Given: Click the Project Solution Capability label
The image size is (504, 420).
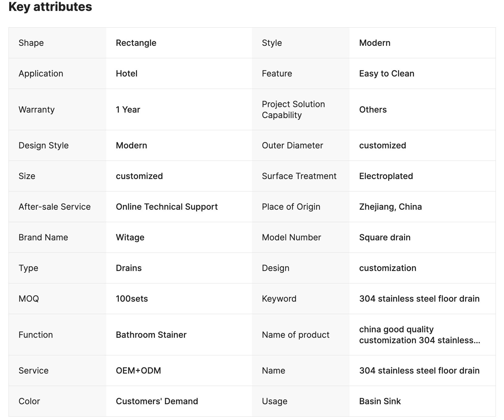Looking at the screenshot, I should pyautogui.click(x=293, y=110).
